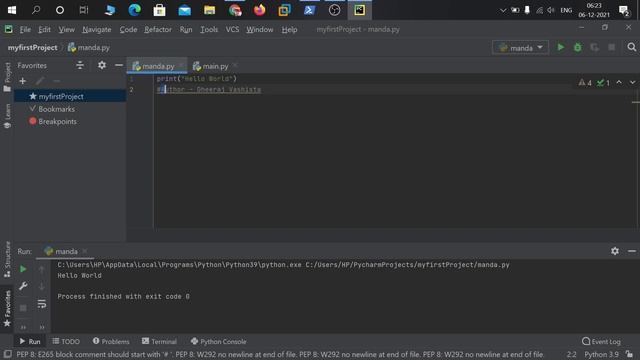The image size is (640, 360).
Task: Close the main.py editor tab
Action: click(x=235, y=66)
